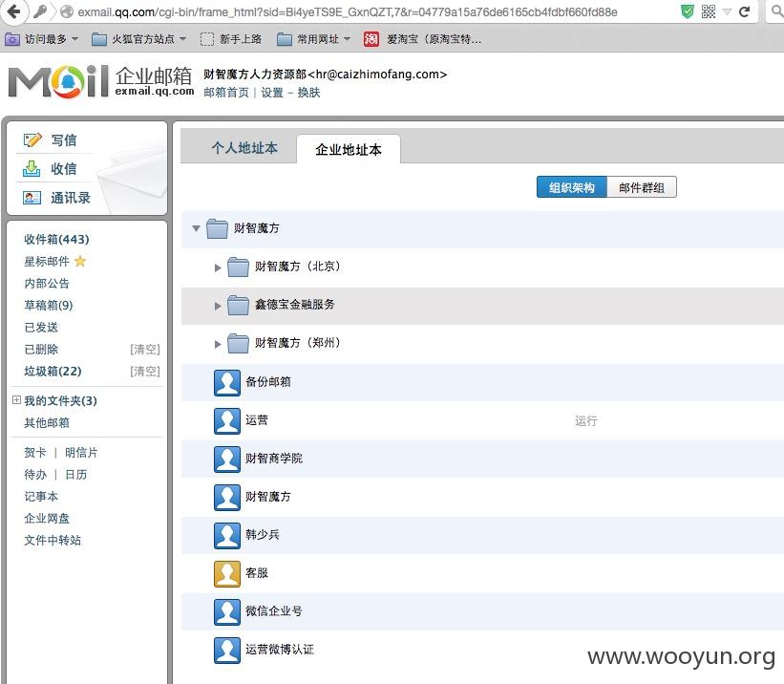Screen dimensions: 784x684
Task: Expand the 鑫德宝金融服务 department
Action: tap(218, 306)
